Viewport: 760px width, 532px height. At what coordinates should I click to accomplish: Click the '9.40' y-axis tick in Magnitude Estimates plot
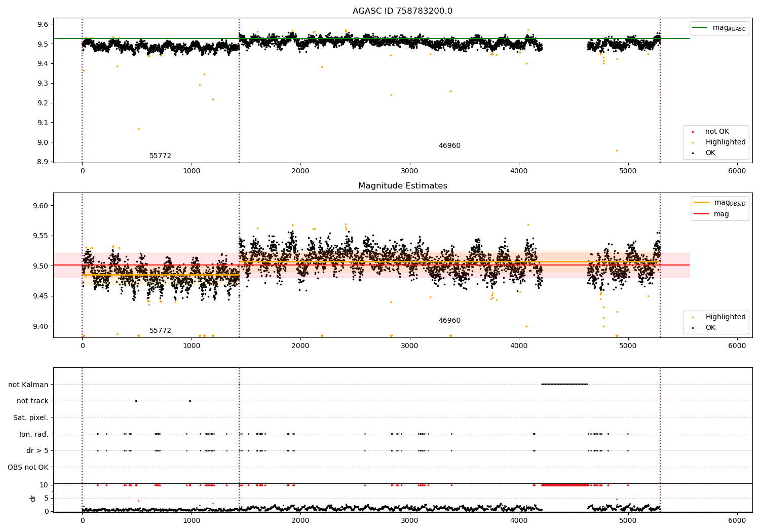coord(41,326)
